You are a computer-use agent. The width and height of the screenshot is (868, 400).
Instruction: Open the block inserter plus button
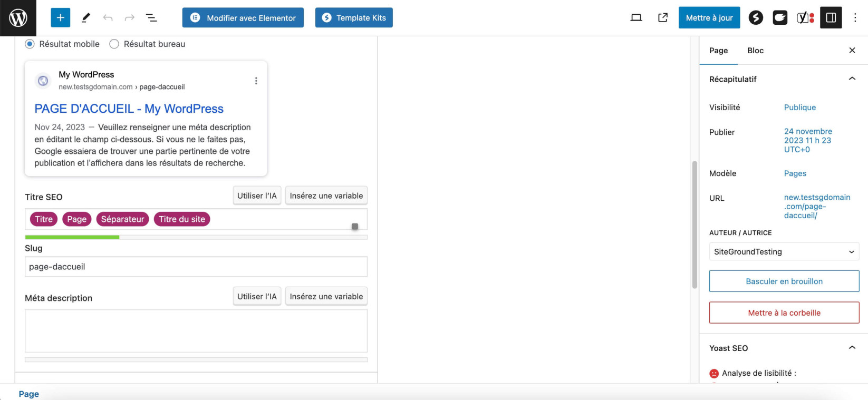[x=60, y=18]
